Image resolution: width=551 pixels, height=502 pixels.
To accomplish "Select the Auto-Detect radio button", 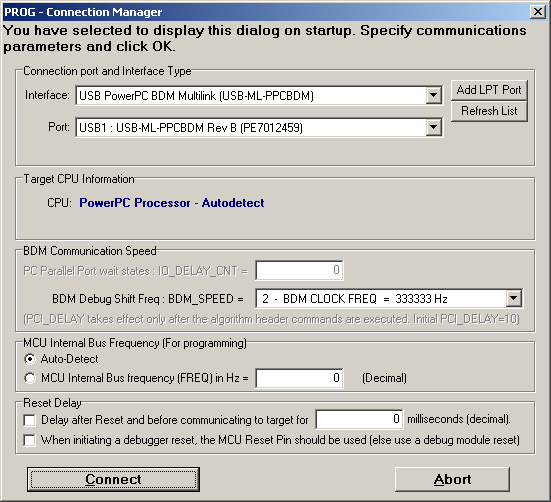I will (30, 359).
